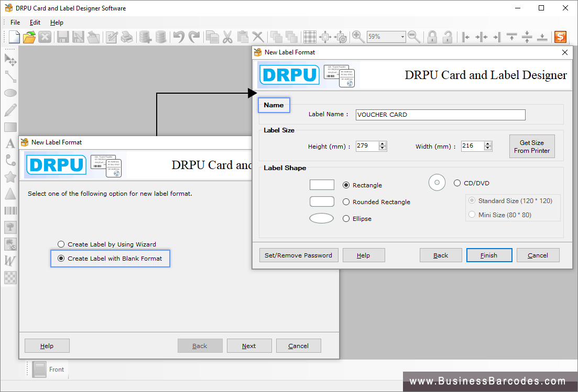The height and width of the screenshot is (392, 578).
Task: Create a new blank label document
Action: click(14, 37)
